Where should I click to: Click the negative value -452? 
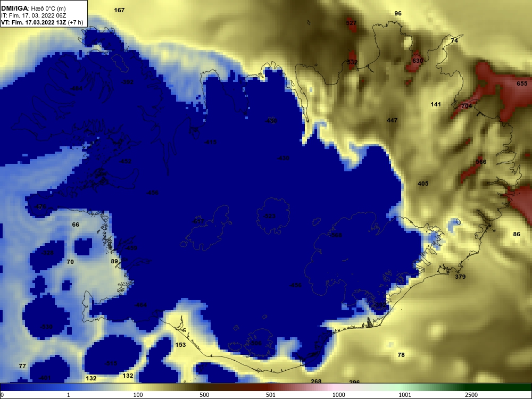pos(125,161)
